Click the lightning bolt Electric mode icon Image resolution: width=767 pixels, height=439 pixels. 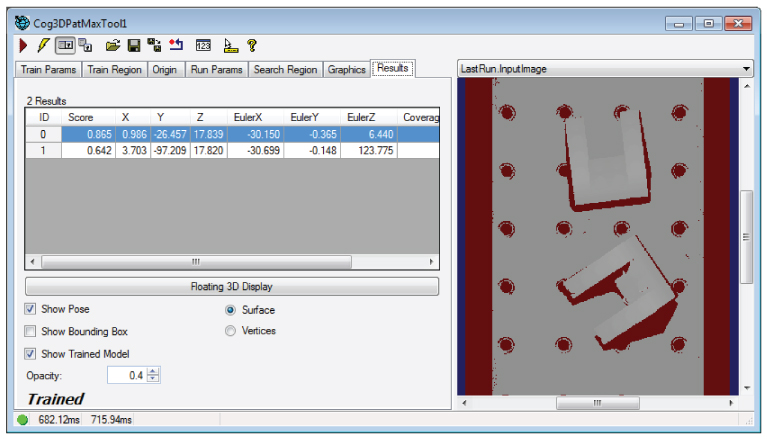[x=42, y=45]
